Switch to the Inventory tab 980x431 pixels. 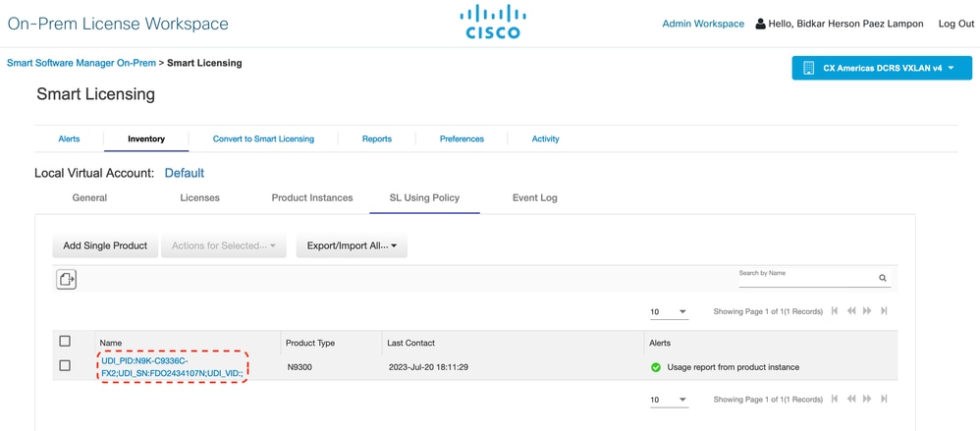click(x=146, y=138)
